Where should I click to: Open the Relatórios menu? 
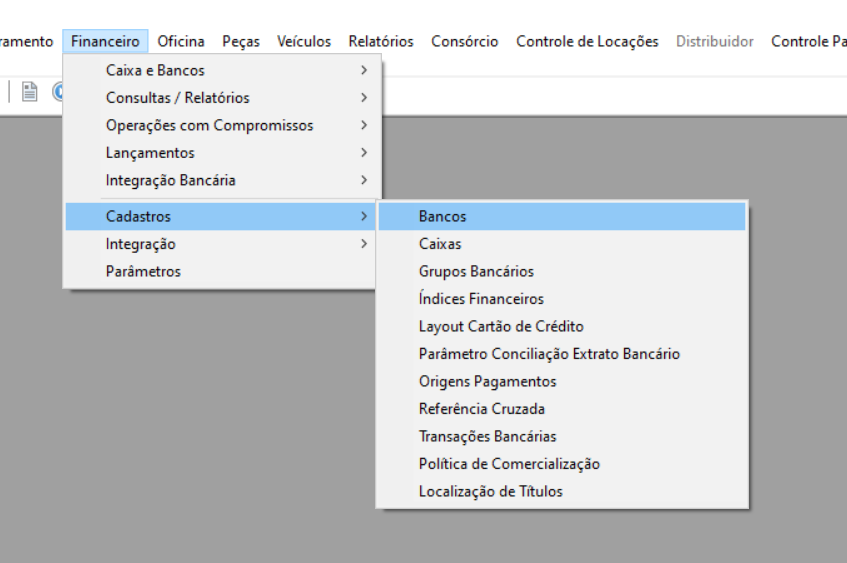coord(381,42)
